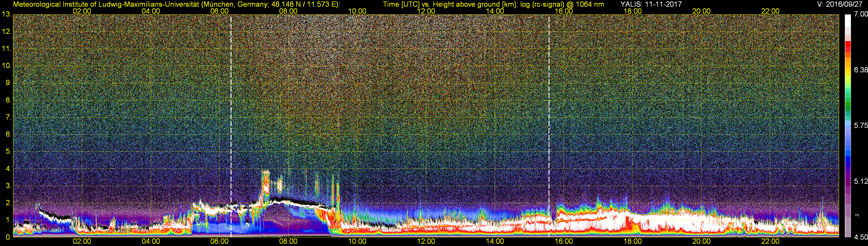Image resolution: width=868 pixels, height=246 pixels.
Task: Select 16:00 on the bottom time axis
Action: [x=564, y=241]
